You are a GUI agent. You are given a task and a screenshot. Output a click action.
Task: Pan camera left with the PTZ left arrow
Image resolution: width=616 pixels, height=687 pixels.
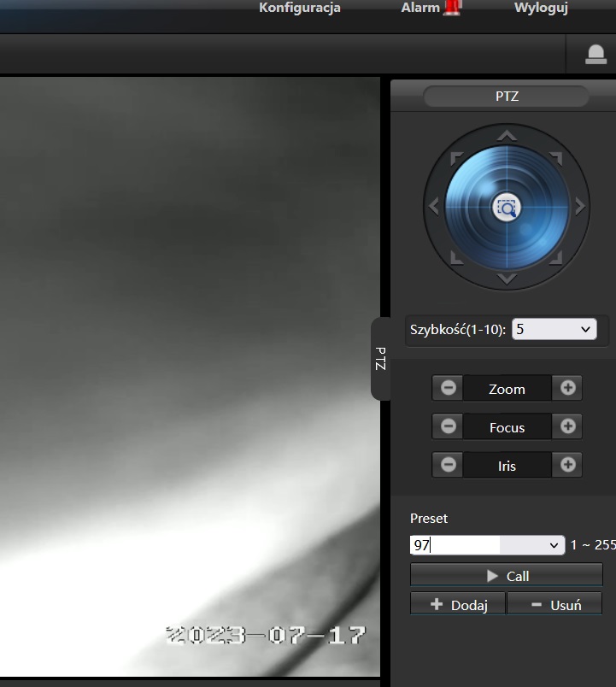(434, 207)
